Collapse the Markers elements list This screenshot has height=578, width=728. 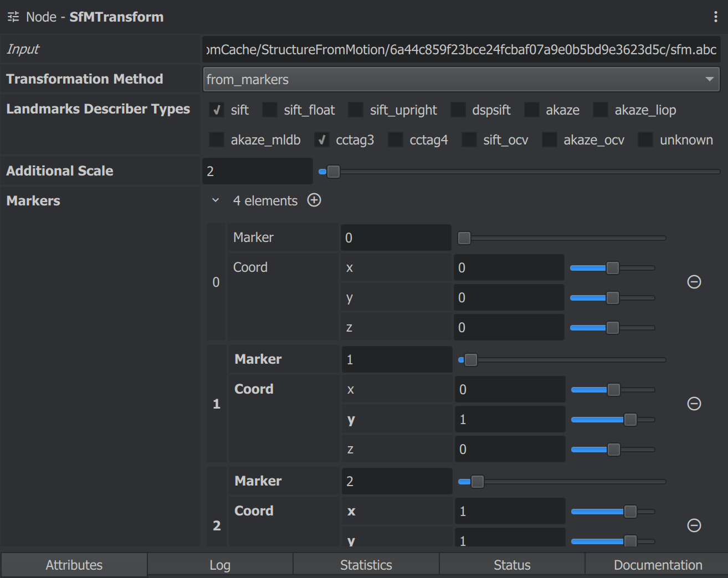[x=216, y=200]
